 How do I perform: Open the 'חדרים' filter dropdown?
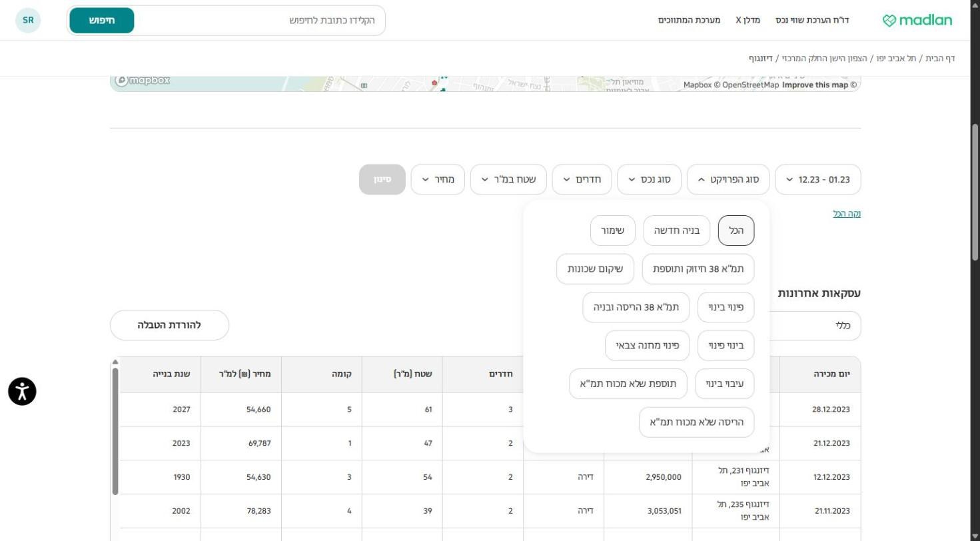click(x=582, y=179)
